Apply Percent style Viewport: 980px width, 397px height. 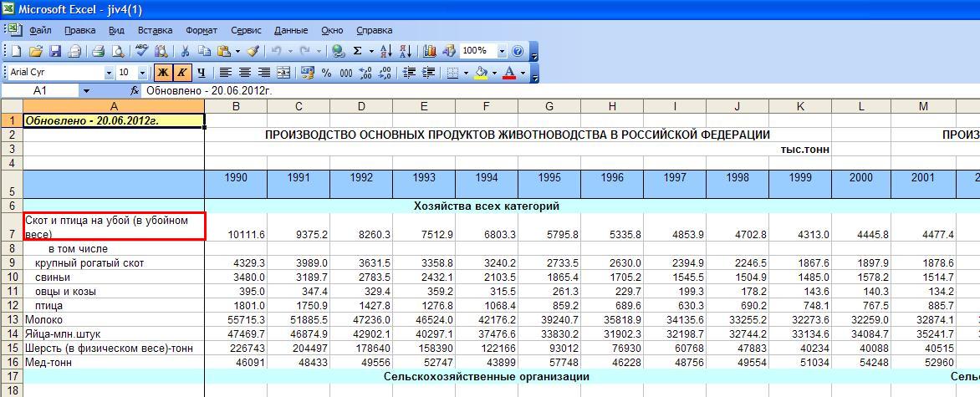(326, 73)
